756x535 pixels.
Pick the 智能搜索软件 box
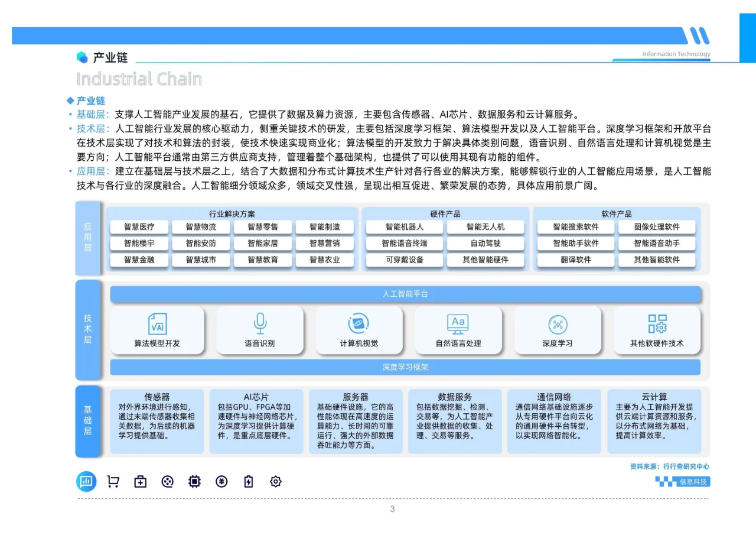point(576,227)
